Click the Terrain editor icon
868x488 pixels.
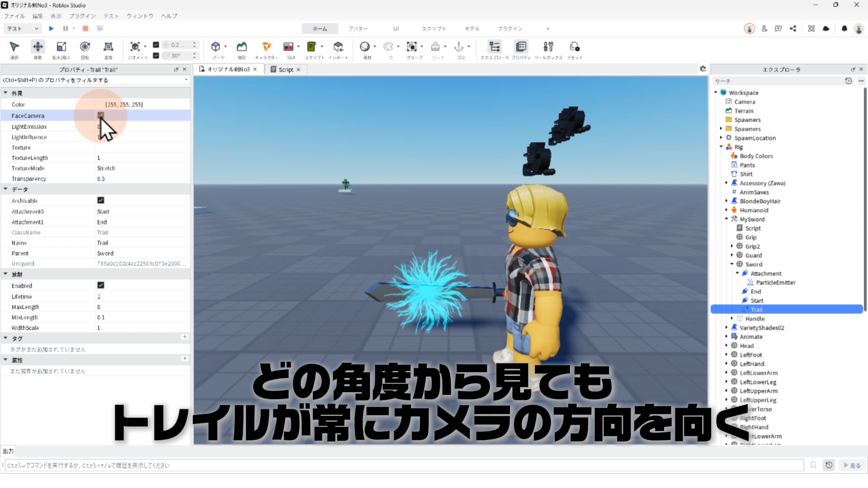pos(242,47)
